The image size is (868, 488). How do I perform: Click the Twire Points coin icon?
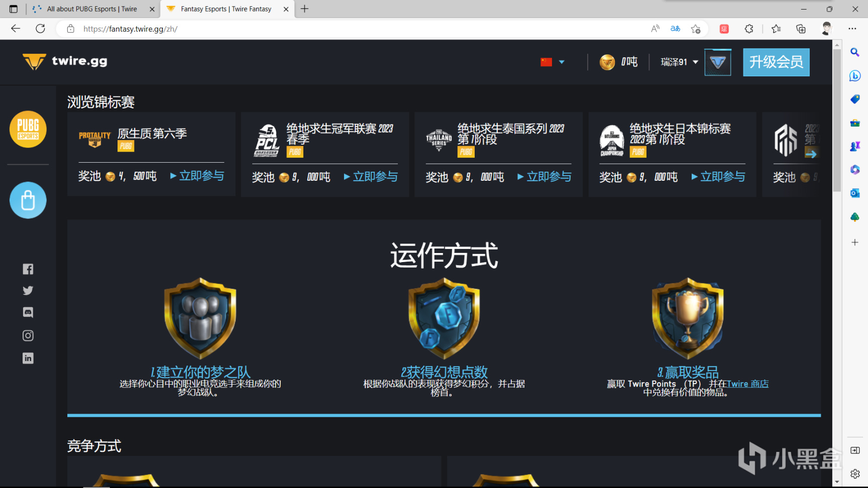tap(607, 62)
